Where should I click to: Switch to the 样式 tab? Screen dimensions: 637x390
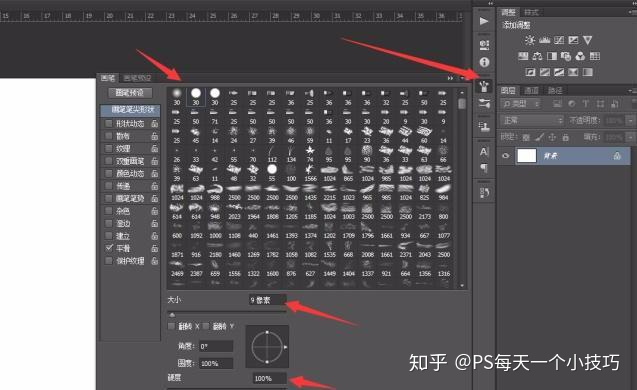pyautogui.click(x=531, y=13)
